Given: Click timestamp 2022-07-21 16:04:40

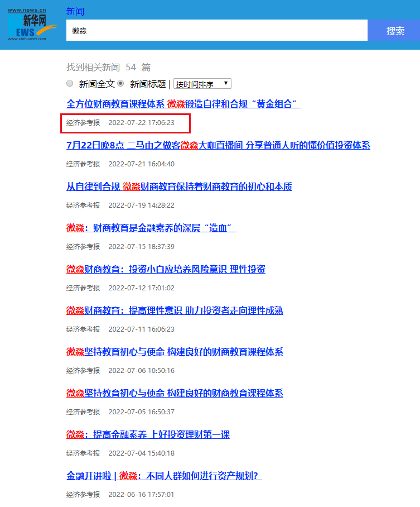Looking at the screenshot, I should pos(141,164).
